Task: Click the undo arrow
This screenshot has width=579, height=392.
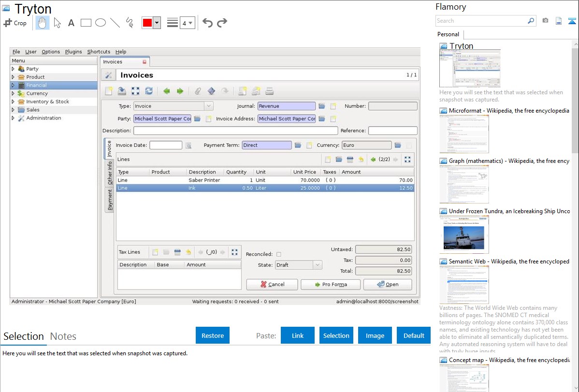Action: tap(207, 23)
